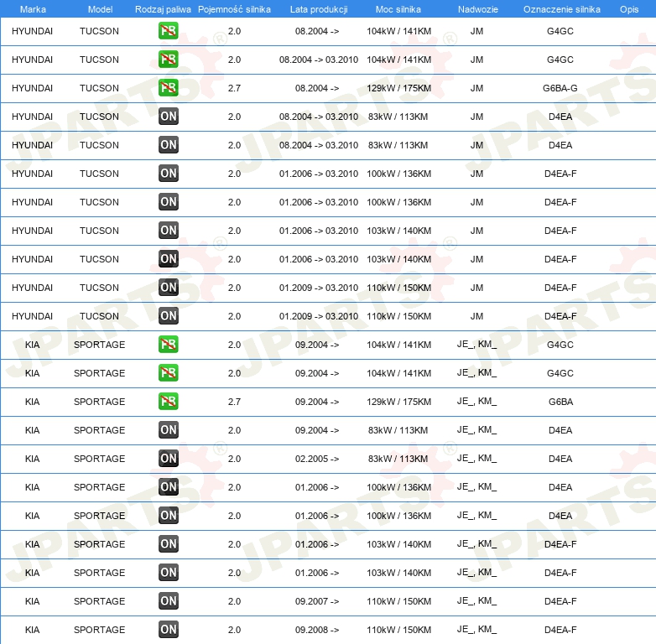
Task: Click HYUNDAI in the 2.7 G6BA-G row
Action: [x=32, y=88]
